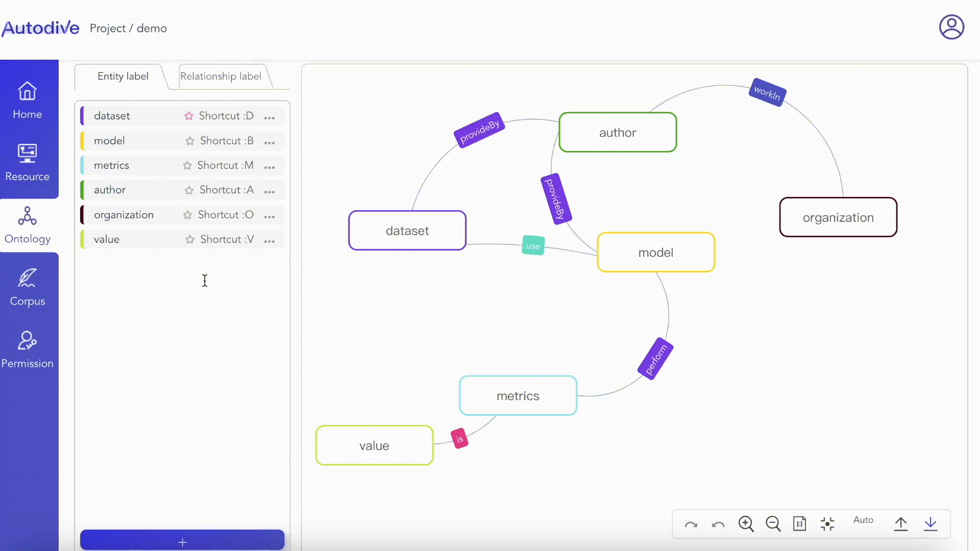Image resolution: width=980 pixels, height=551 pixels.
Task: Click the redo arrow in graph toolbar
Action: coord(691,524)
